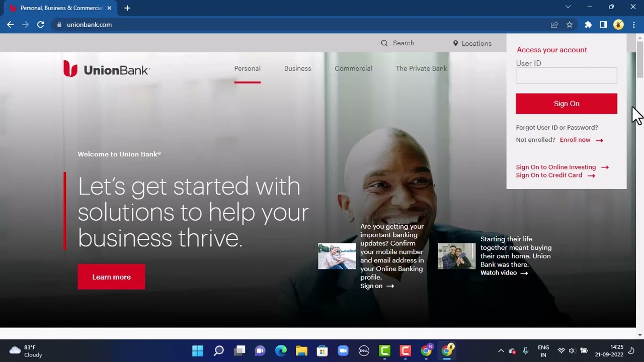Close the Union Bank tab
The width and height of the screenshot is (644, 362).
[109, 8]
